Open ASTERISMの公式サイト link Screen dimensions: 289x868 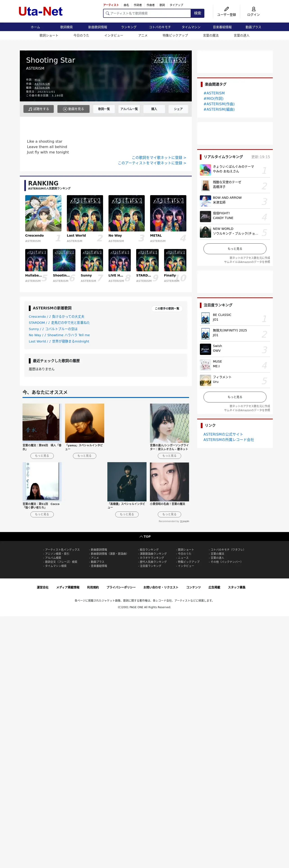click(223, 434)
